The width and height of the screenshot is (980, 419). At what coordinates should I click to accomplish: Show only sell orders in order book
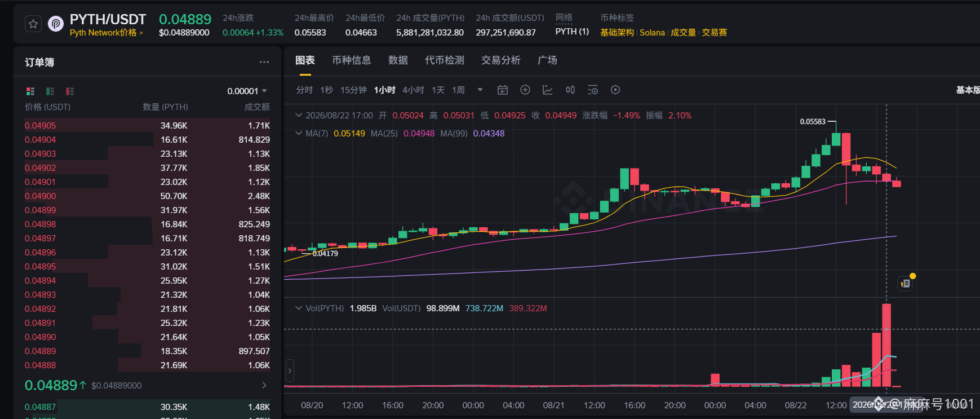tap(70, 91)
